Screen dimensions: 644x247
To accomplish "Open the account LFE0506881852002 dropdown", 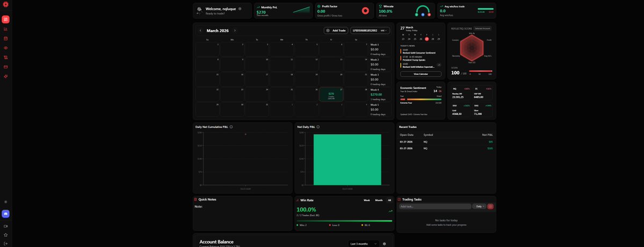I will [x=370, y=31].
